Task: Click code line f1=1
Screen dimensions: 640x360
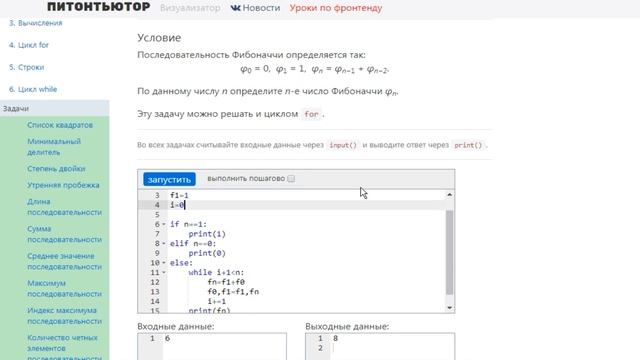Action: 179,196
